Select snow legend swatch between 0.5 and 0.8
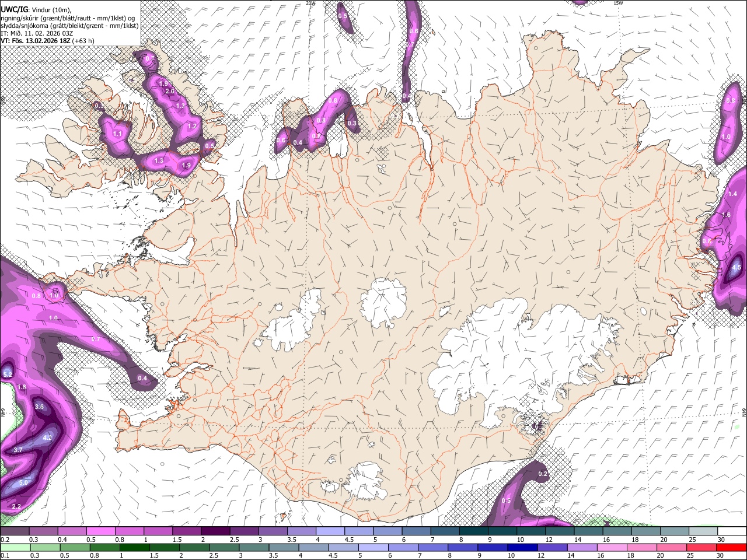 (100, 531)
